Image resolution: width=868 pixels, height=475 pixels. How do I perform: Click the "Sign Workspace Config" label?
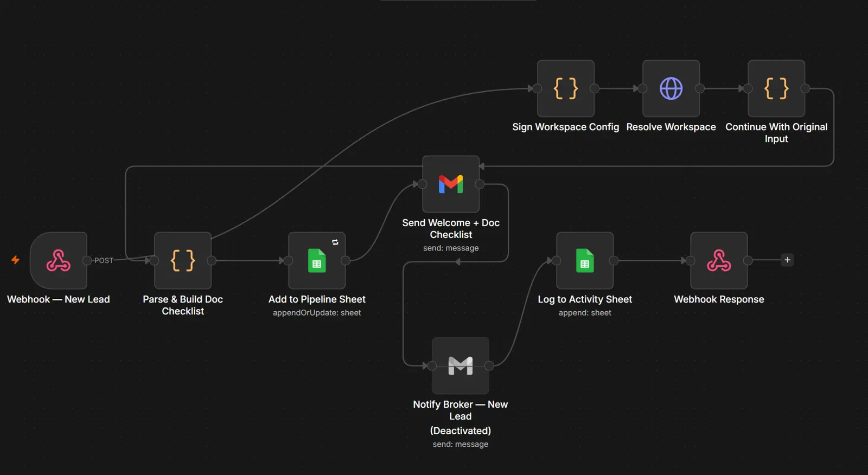pyautogui.click(x=566, y=127)
